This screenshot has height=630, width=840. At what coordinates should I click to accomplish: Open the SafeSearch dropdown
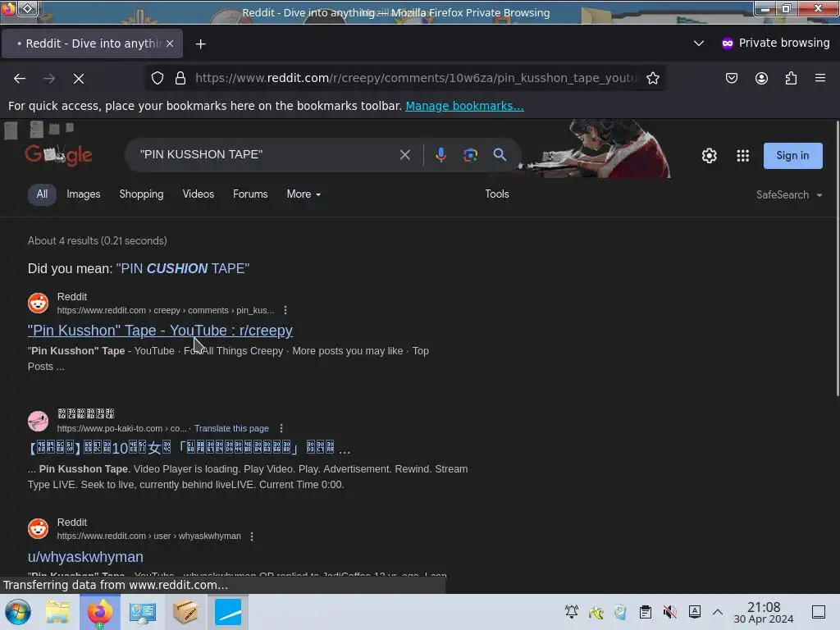click(789, 195)
